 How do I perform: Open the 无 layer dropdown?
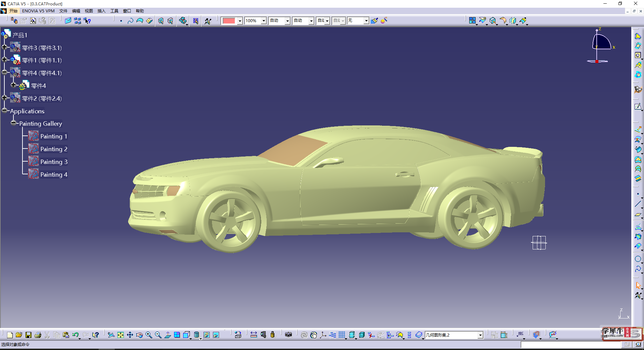366,21
